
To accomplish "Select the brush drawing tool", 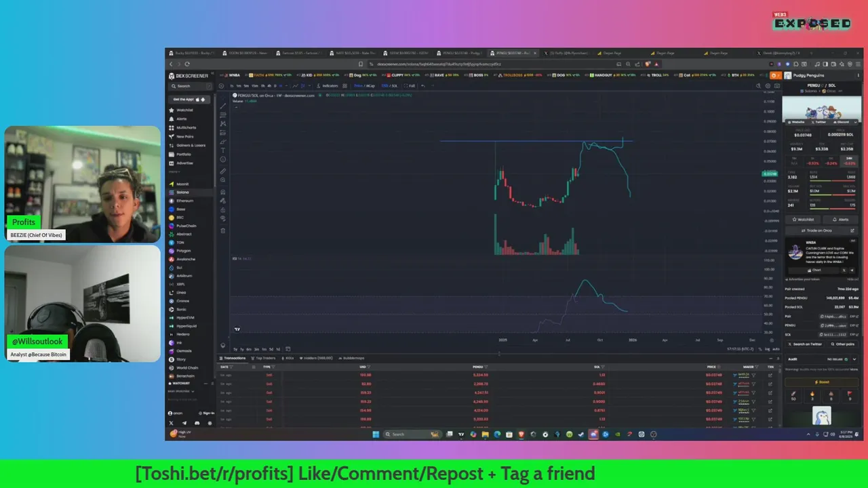I will tap(223, 142).
